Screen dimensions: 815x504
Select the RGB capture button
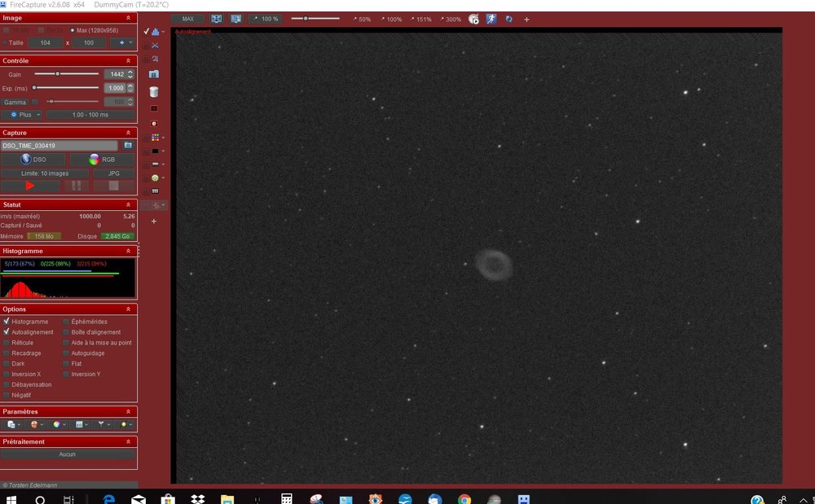click(102, 160)
